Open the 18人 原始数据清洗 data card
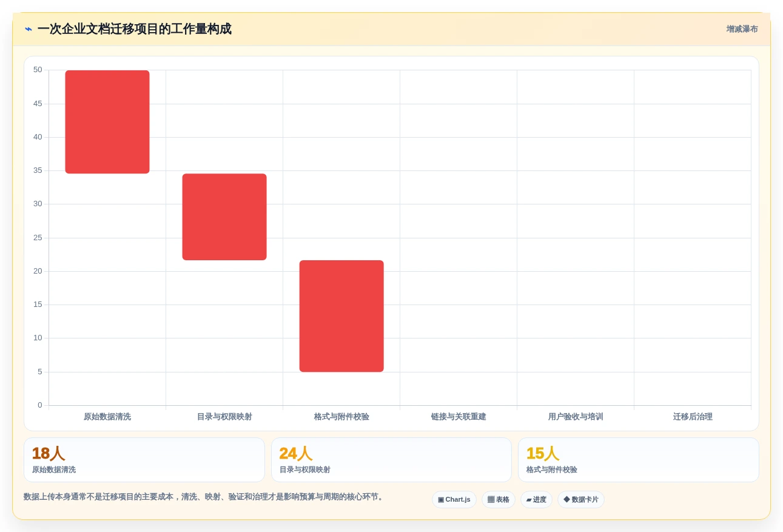 pos(144,460)
